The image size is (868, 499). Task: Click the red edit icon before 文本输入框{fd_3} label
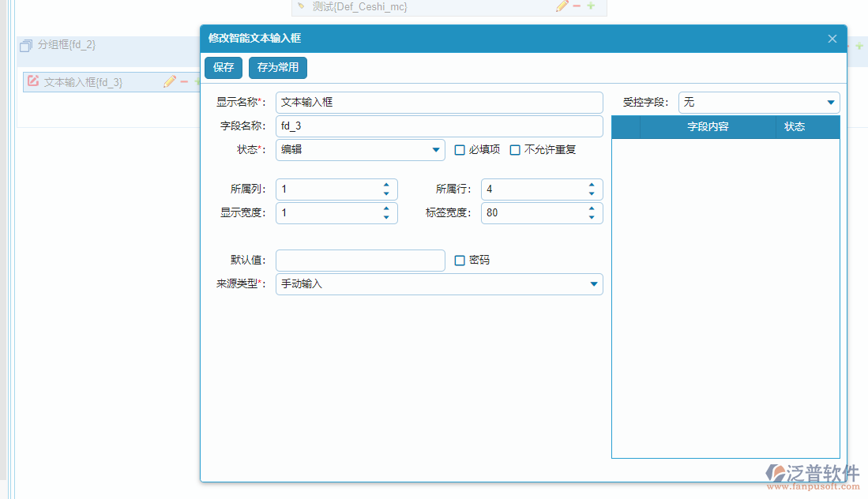pyautogui.click(x=33, y=81)
